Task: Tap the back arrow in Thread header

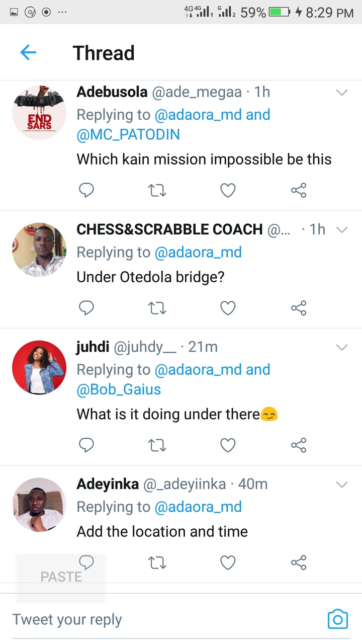Action: point(28,52)
